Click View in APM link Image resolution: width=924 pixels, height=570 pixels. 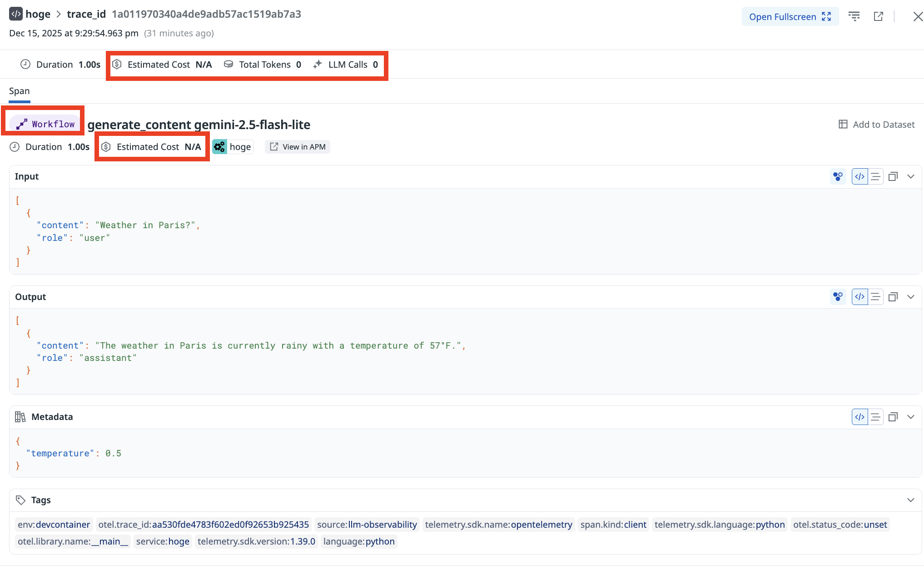point(298,147)
